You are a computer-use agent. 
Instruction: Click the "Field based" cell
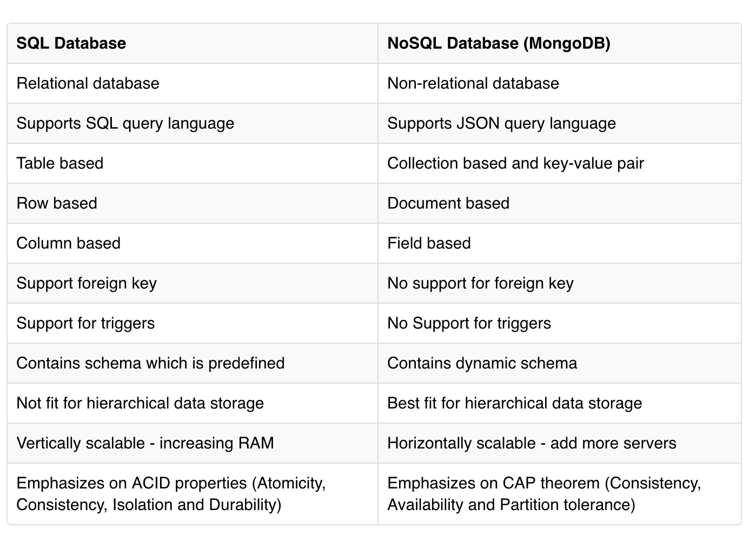pyautogui.click(x=429, y=243)
